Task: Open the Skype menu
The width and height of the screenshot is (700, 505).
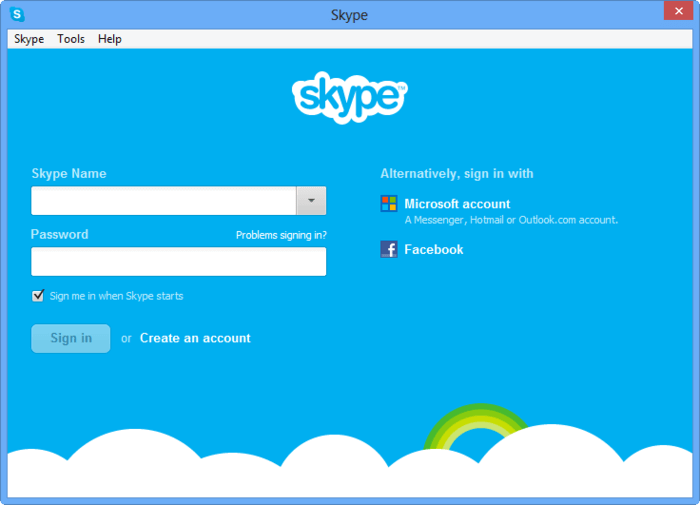Action: 29,39
